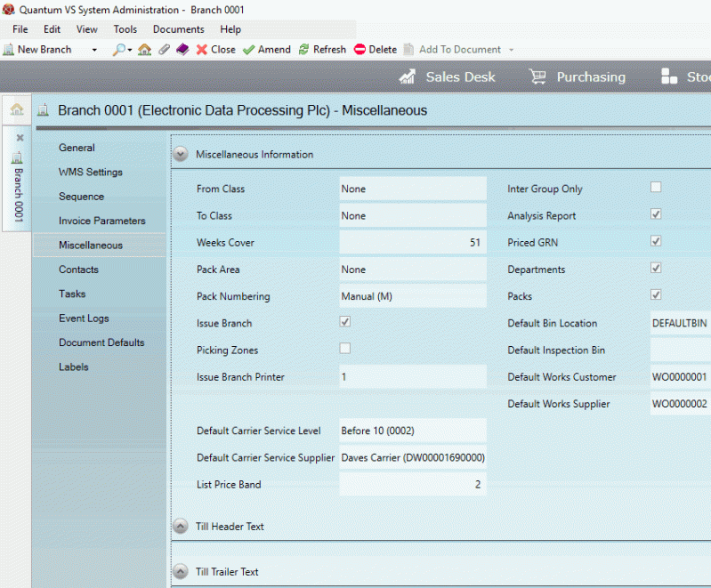Click the Sales Desk chart icon
Viewport: 711px width, 588px height.
408,77
